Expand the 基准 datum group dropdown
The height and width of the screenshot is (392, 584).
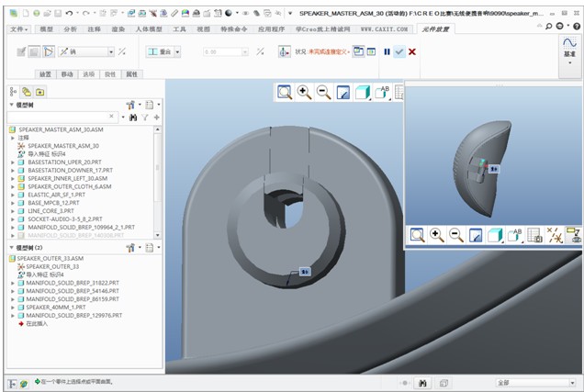click(570, 62)
